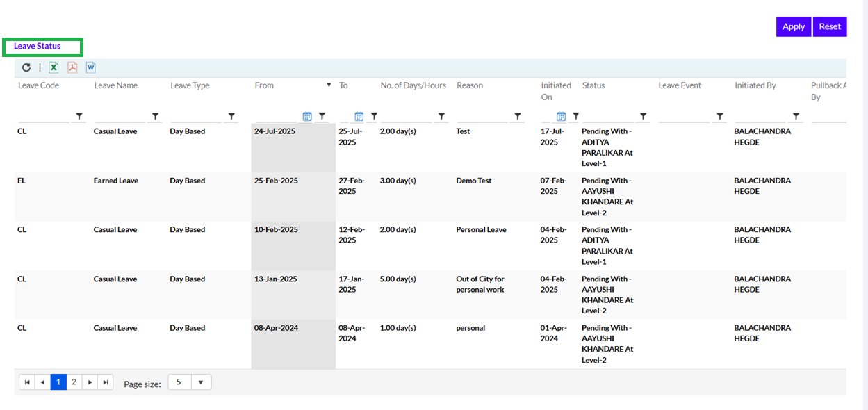This screenshot has height=410, width=868.
Task: Click the Reason column filter icon
Action: point(518,117)
